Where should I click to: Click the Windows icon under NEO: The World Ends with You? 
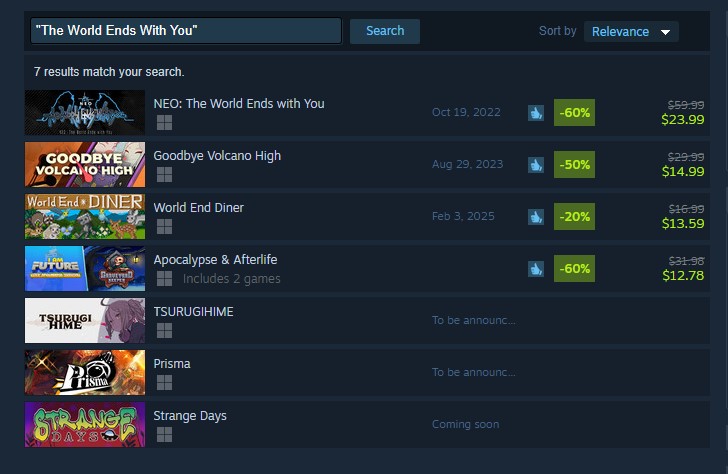tap(164, 123)
